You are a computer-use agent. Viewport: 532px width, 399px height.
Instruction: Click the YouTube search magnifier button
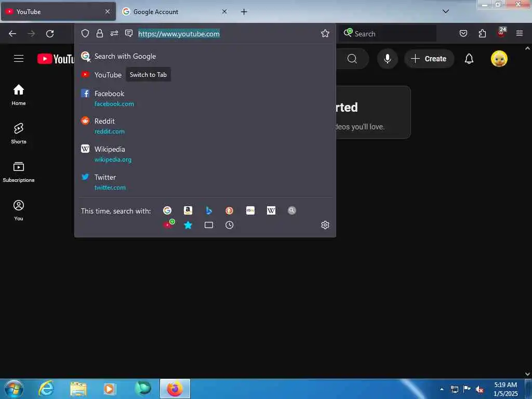[352, 59]
